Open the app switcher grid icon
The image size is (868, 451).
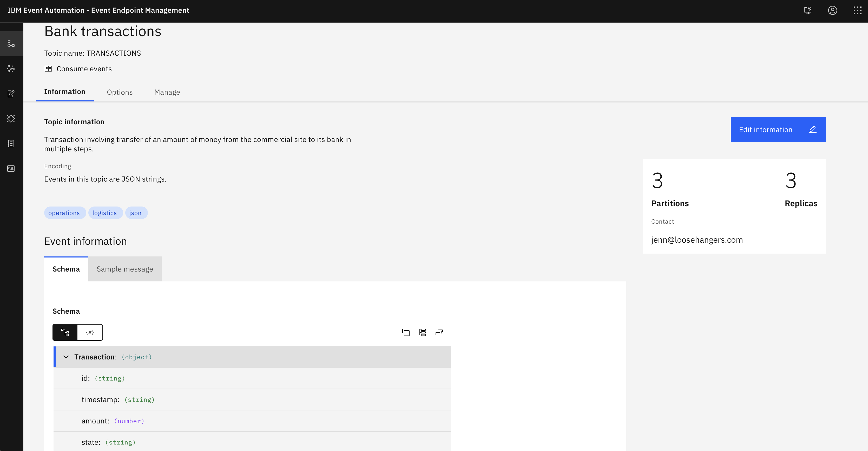tap(857, 10)
